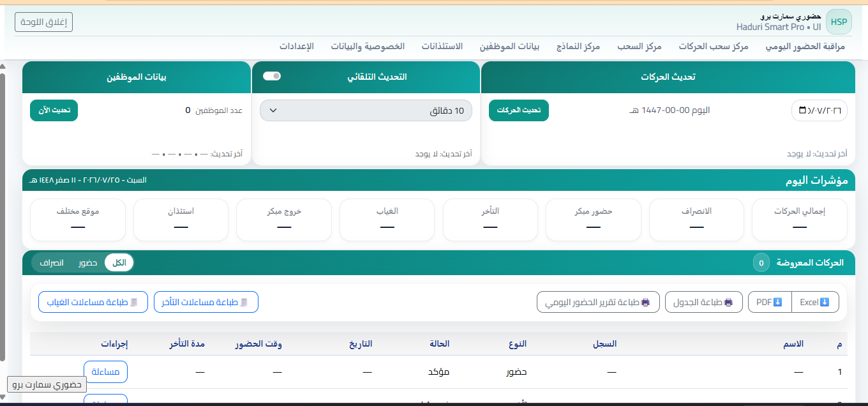Viewport: 868px width, 406px height.
Task: Click the بيانات الموظفين card header
Action: pyautogui.click(x=136, y=77)
